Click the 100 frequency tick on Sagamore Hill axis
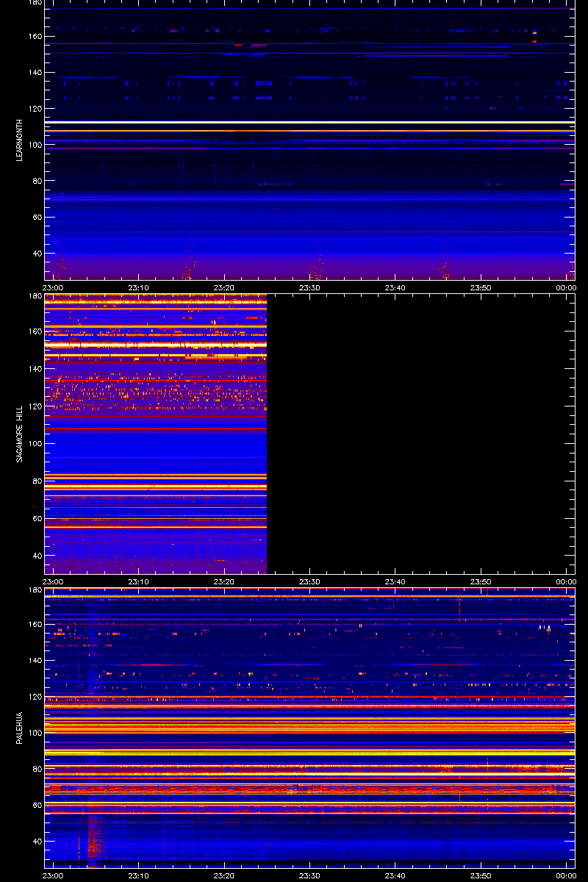588x882 pixels. 35,443
